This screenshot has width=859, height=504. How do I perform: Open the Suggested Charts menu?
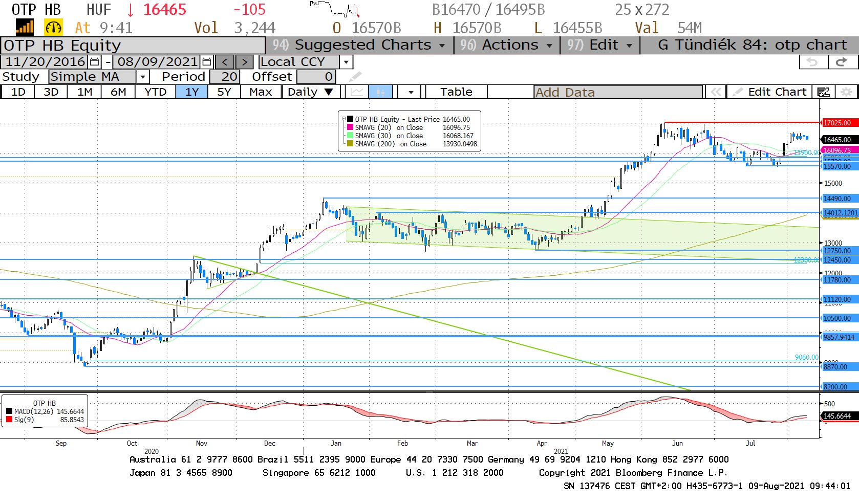(359, 45)
